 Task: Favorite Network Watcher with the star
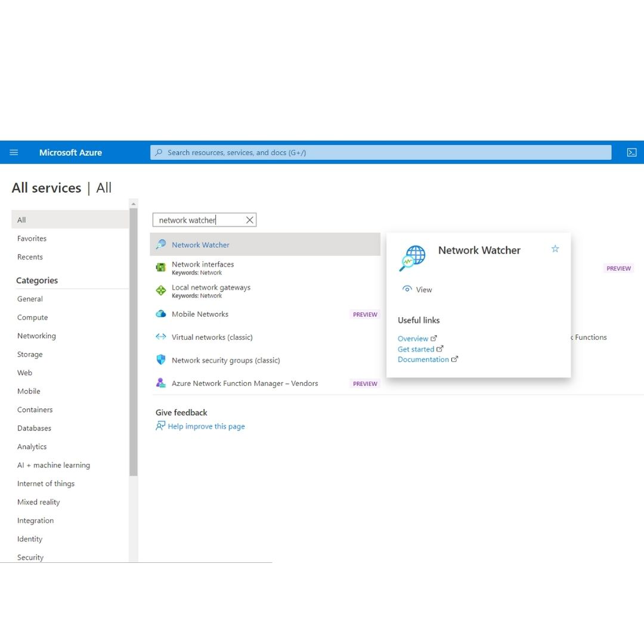pyautogui.click(x=555, y=249)
